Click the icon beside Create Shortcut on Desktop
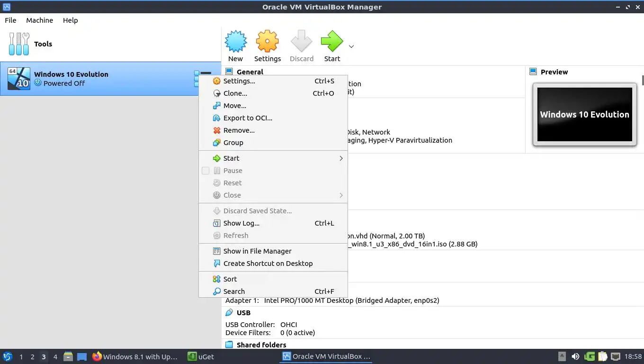 pos(216,264)
